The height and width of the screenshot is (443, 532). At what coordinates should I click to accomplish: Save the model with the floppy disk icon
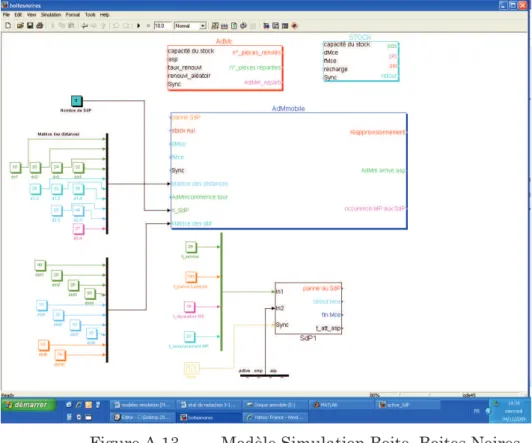30,26
